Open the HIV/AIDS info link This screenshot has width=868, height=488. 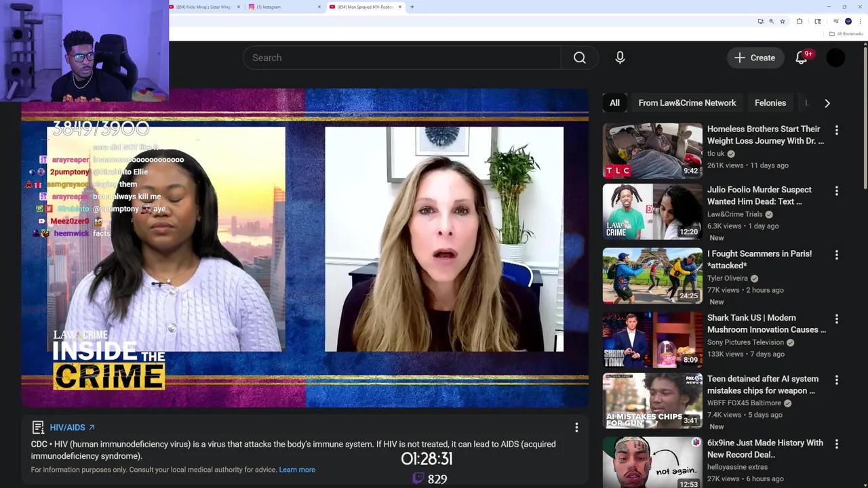pyautogui.click(x=72, y=428)
